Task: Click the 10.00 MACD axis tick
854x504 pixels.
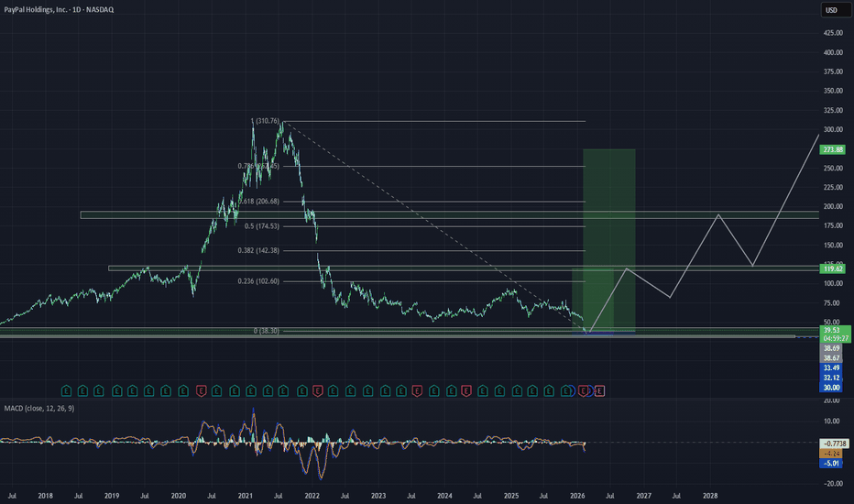Action: [832, 422]
